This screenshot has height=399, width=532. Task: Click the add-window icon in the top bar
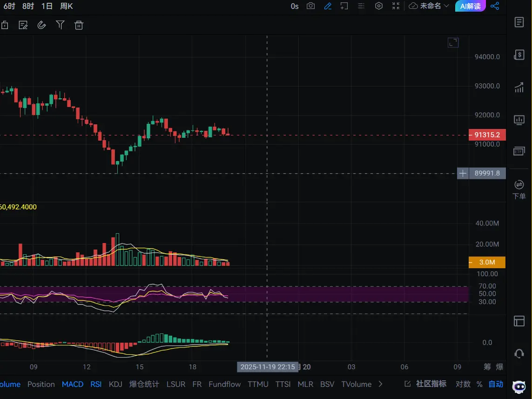(x=344, y=6)
